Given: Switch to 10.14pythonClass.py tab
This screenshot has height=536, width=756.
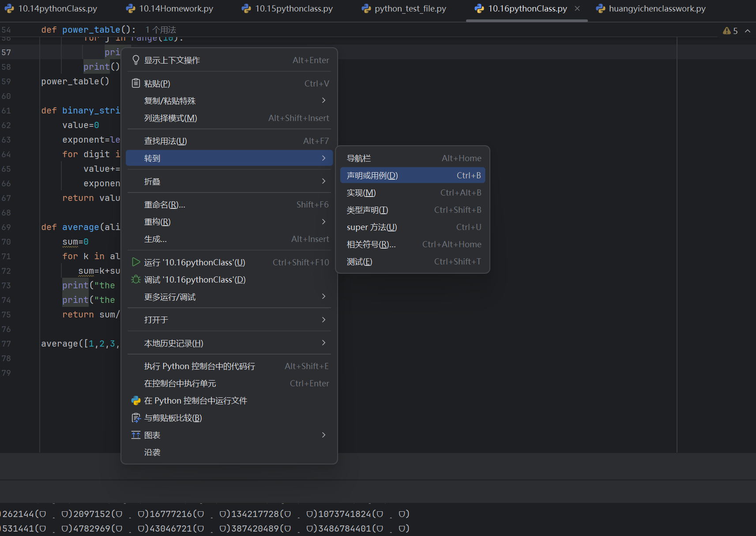Looking at the screenshot, I should tap(57, 8).
